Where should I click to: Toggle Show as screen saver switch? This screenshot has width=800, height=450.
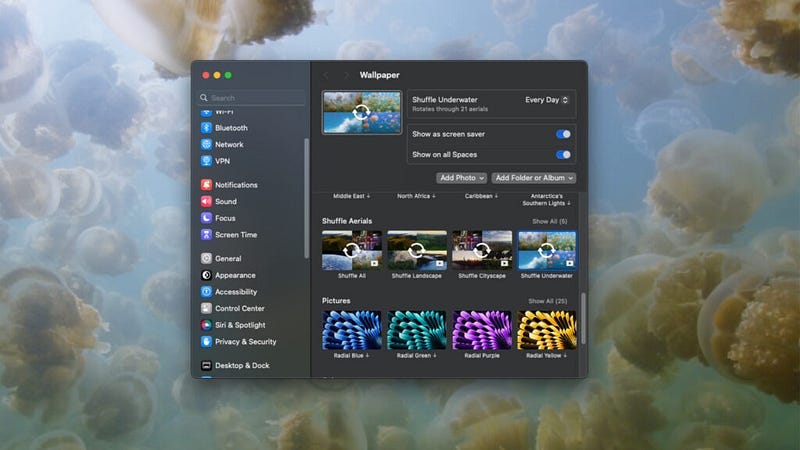pyautogui.click(x=563, y=134)
